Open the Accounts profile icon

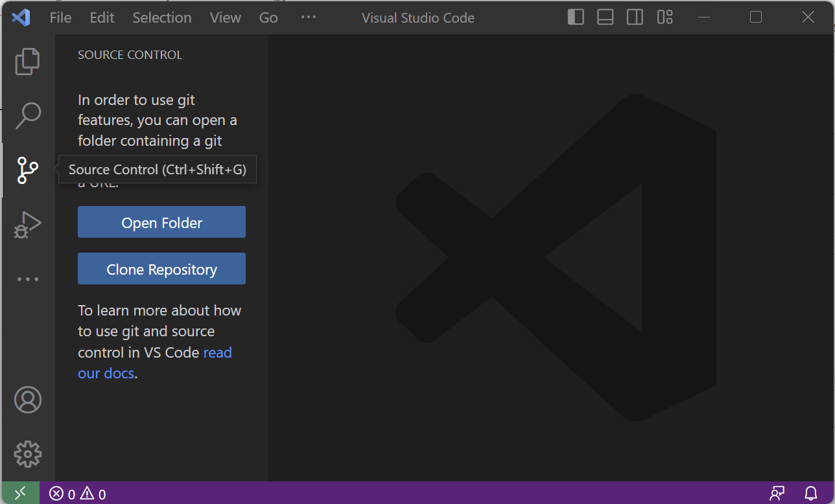point(27,400)
